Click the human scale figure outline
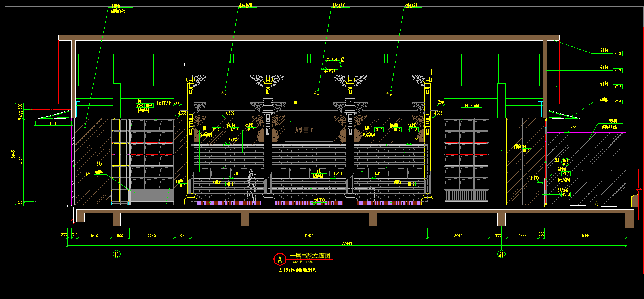644x299 pixels. click(251, 184)
